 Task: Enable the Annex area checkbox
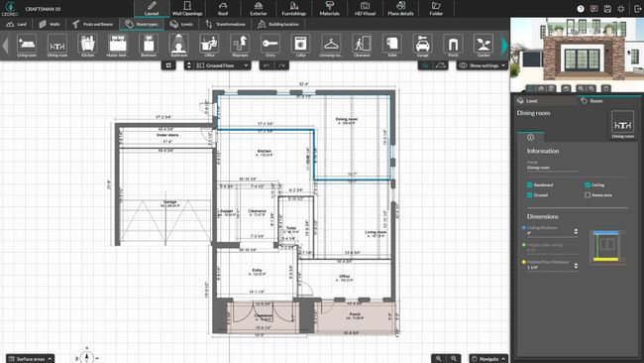click(x=588, y=194)
